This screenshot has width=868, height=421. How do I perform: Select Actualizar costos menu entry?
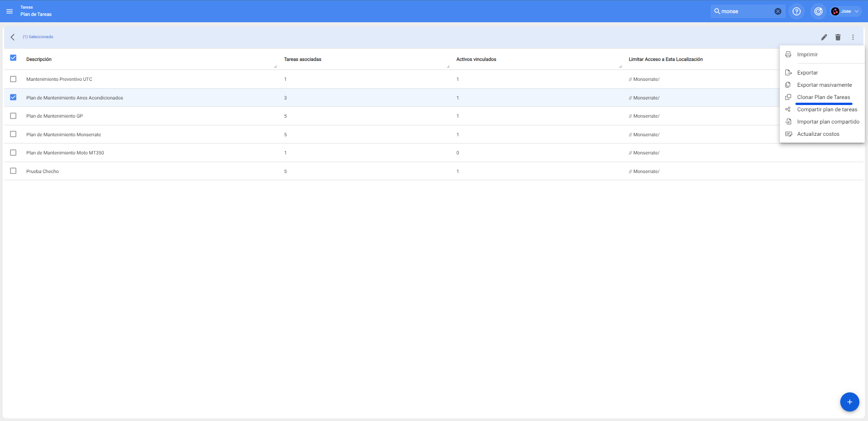click(818, 134)
